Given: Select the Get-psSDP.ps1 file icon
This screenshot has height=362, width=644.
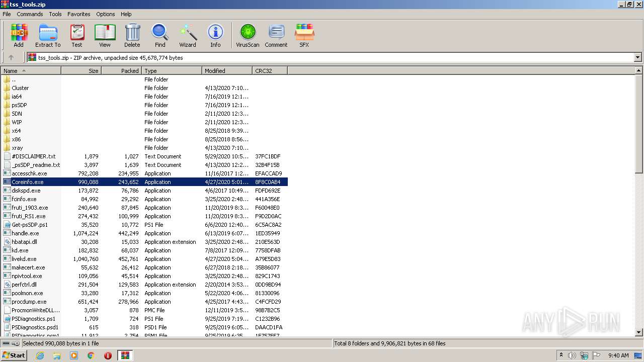Looking at the screenshot, I should click(x=7, y=225).
